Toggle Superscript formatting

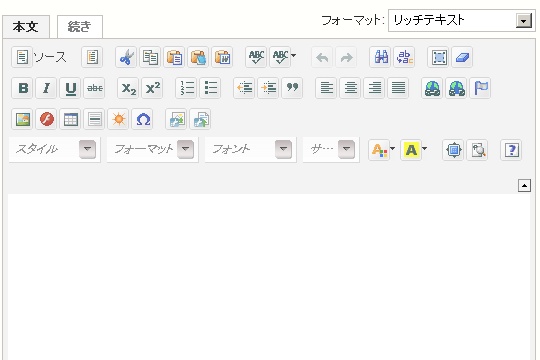(153, 88)
